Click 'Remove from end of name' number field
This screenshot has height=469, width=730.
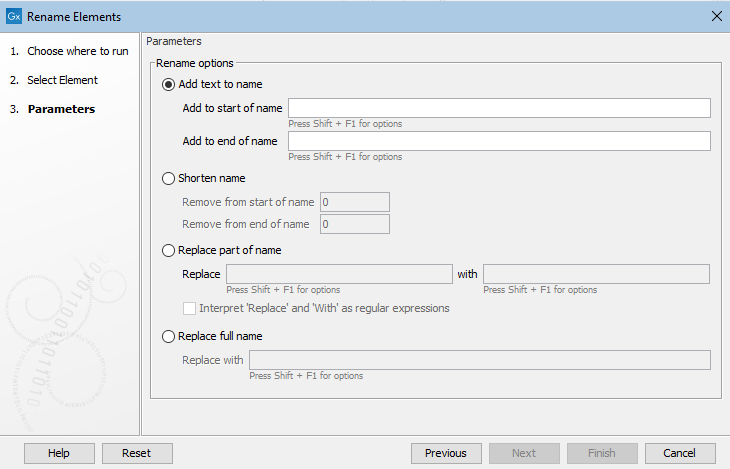point(354,224)
